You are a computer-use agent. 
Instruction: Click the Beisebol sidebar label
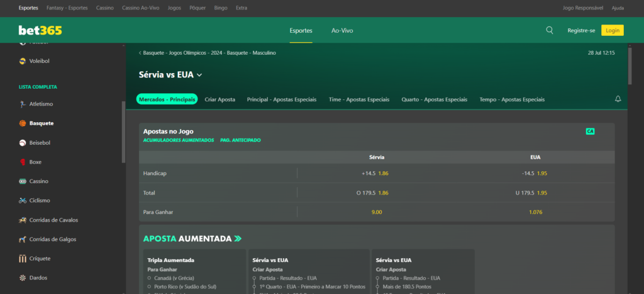(x=40, y=143)
